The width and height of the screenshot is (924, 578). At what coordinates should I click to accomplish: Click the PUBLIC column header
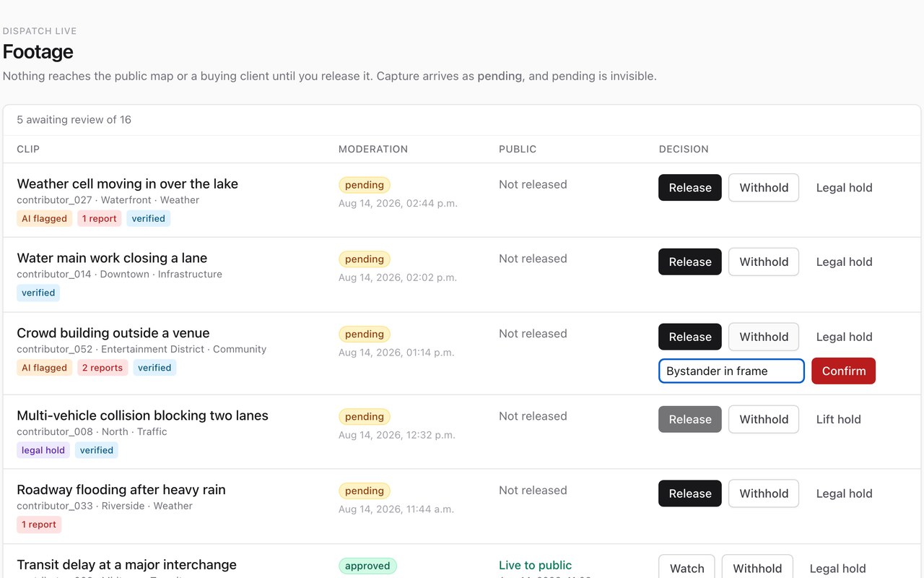pos(518,149)
